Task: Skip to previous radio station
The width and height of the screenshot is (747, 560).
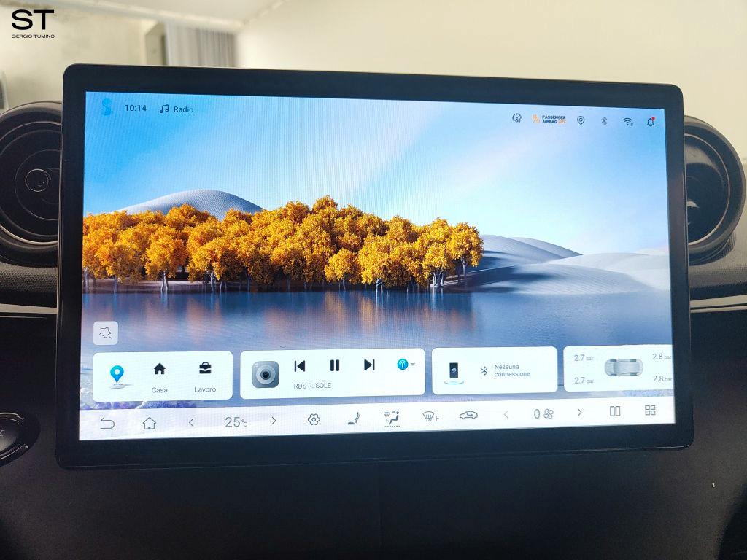Action: pos(300,366)
